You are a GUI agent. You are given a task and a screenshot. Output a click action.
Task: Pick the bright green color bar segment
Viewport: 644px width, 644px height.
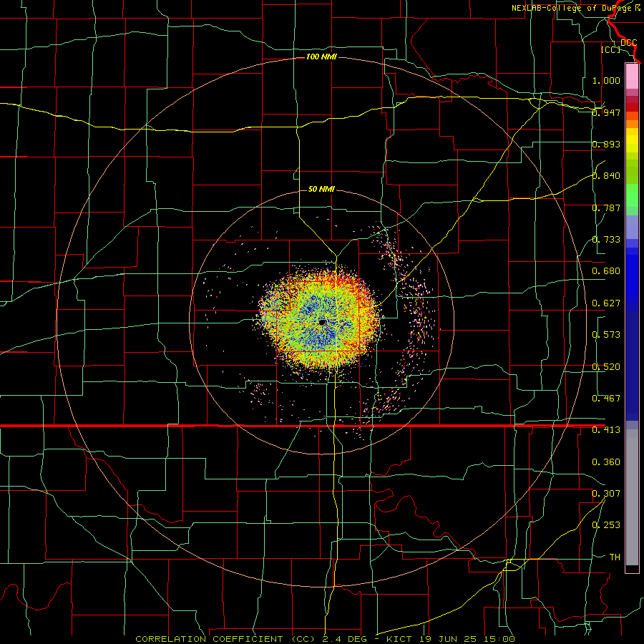632,195
